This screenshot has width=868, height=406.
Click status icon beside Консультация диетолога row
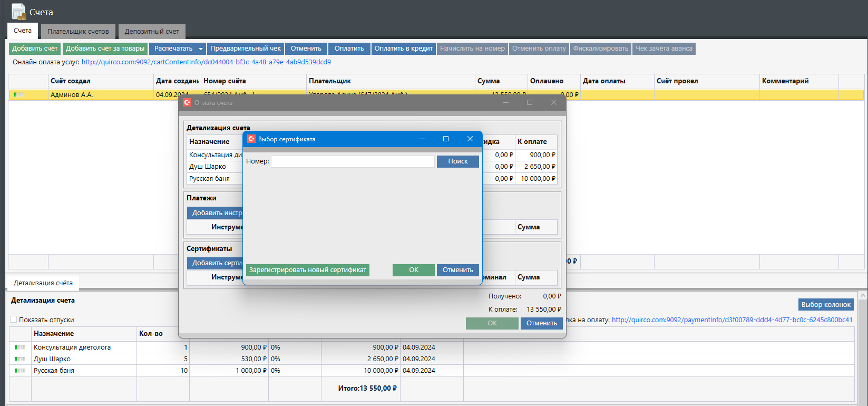coord(20,347)
